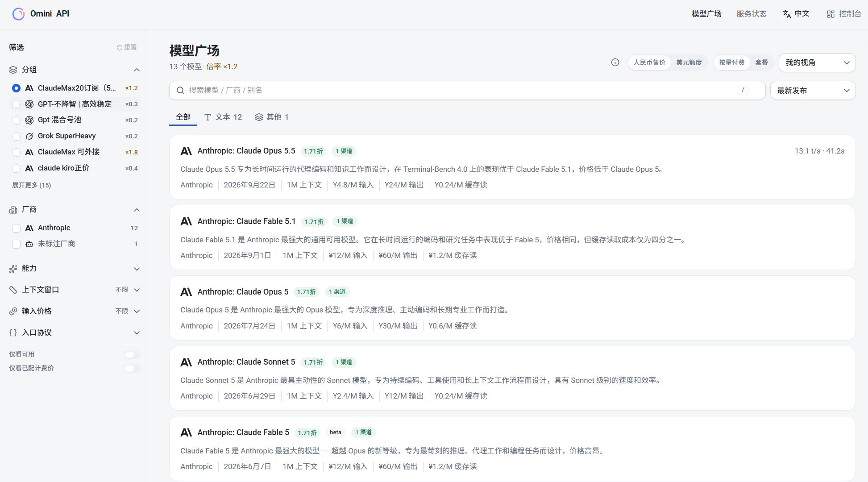Select 套餐 billing option

click(762, 62)
